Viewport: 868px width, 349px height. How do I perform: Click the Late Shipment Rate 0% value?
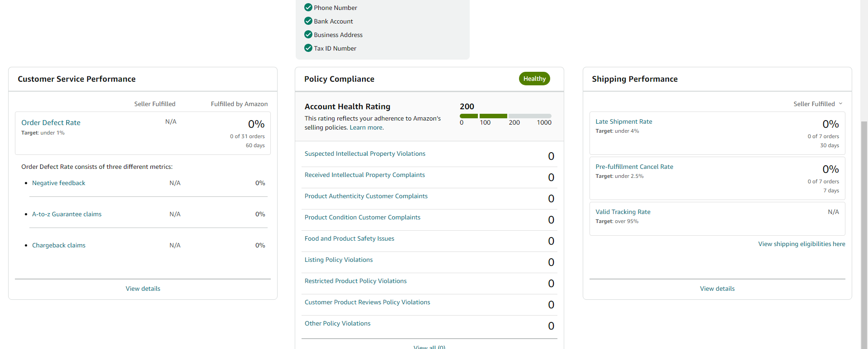(830, 124)
